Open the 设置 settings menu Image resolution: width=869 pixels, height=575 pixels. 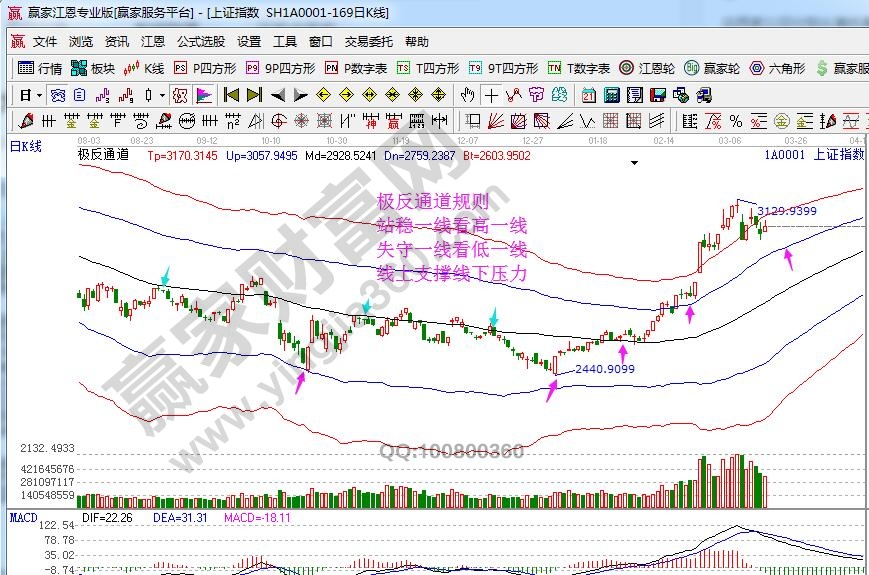click(249, 42)
